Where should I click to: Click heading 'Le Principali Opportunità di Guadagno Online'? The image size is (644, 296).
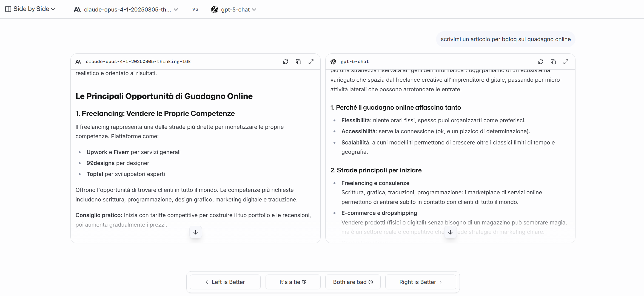(x=164, y=96)
